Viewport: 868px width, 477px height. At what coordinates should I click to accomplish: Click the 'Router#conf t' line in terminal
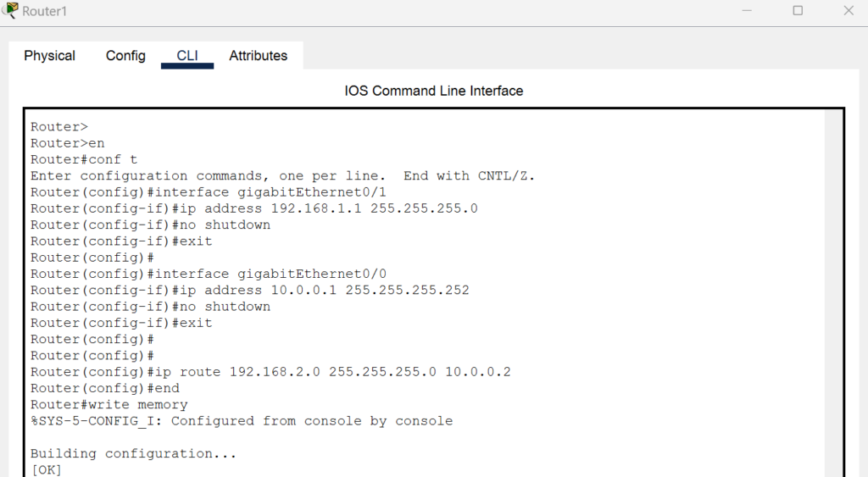point(84,160)
